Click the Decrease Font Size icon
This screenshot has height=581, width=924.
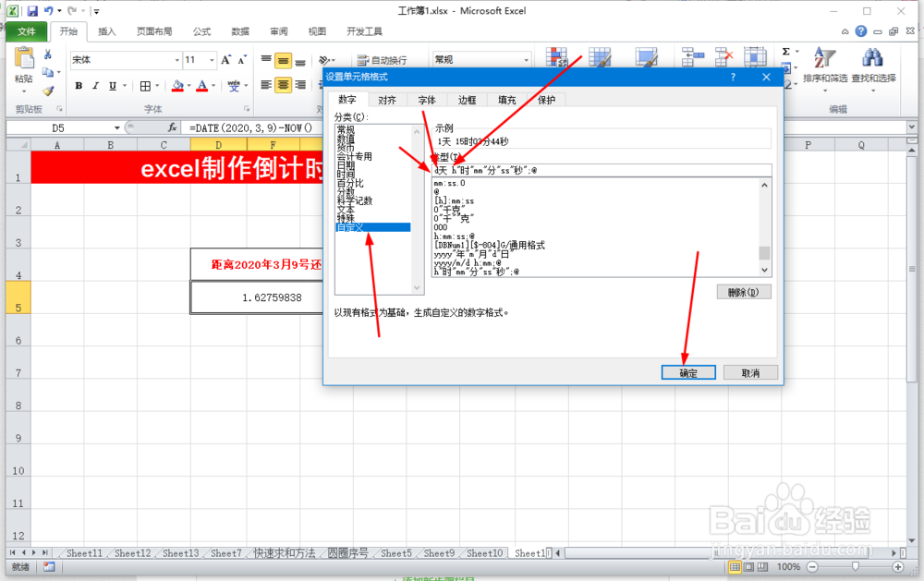tap(242, 59)
